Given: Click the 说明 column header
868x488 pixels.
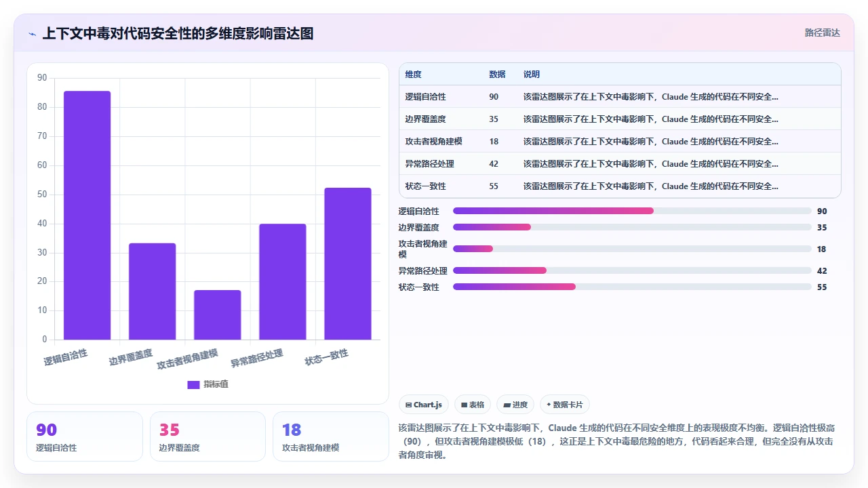Looking at the screenshot, I should click(532, 75).
